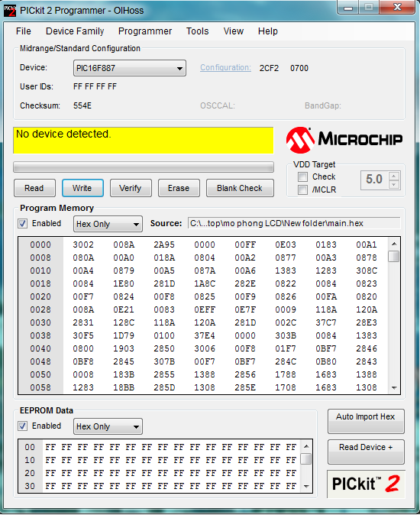Click the Microchip logo
This screenshot has height=515, width=420.
click(344, 140)
